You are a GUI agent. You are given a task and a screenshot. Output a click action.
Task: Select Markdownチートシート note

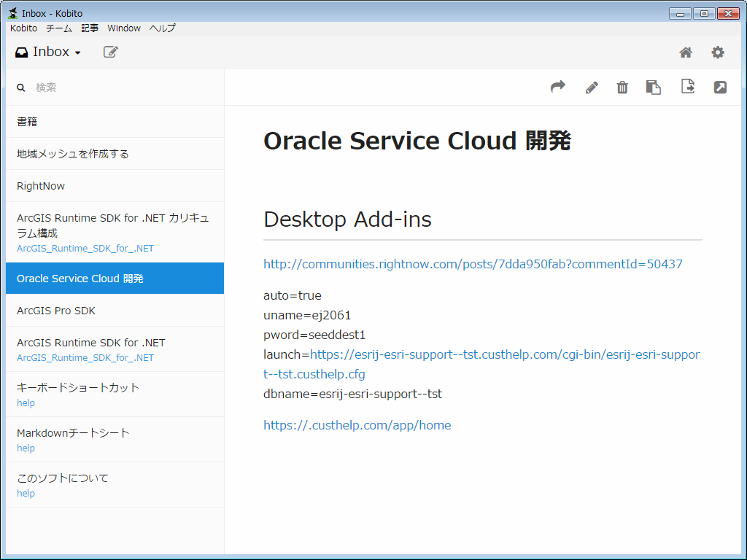pyautogui.click(x=115, y=440)
